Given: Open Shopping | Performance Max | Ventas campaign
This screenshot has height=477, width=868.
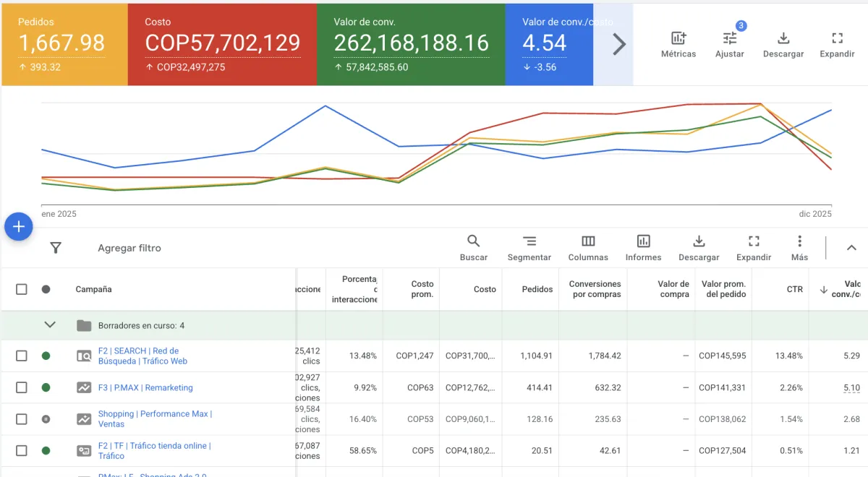Looking at the screenshot, I should click(155, 419).
